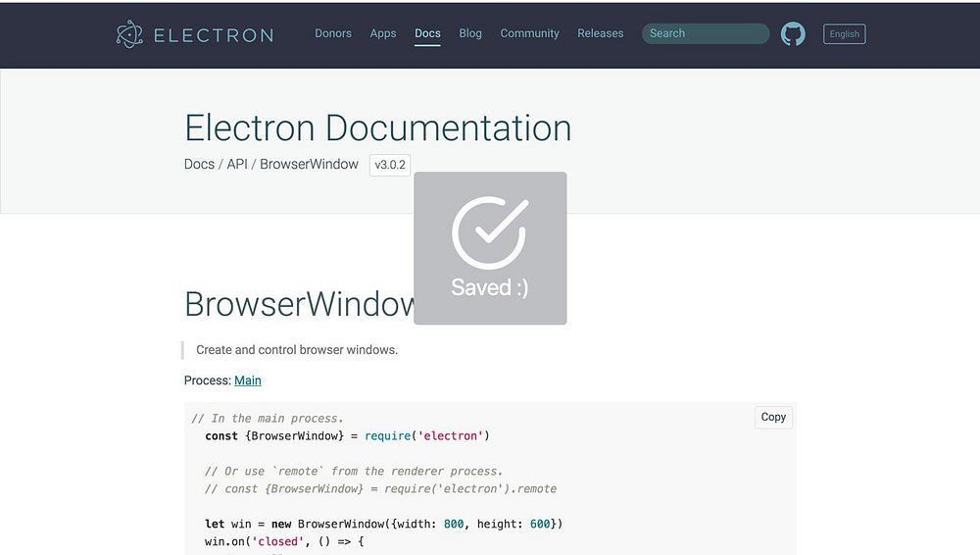This screenshot has height=555, width=980.
Task: Select the Docs nav item
Action: pos(427,33)
